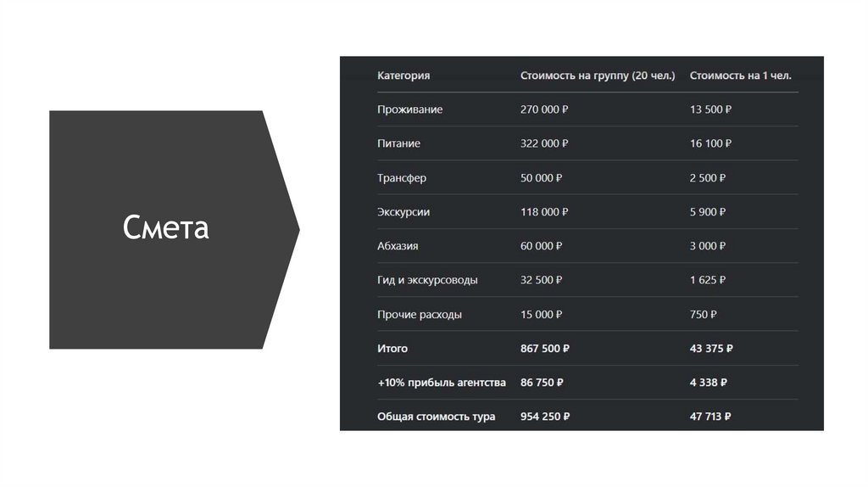Click the "Смета" slide title text
Viewport: 868px width, 487px height.
click(166, 227)
